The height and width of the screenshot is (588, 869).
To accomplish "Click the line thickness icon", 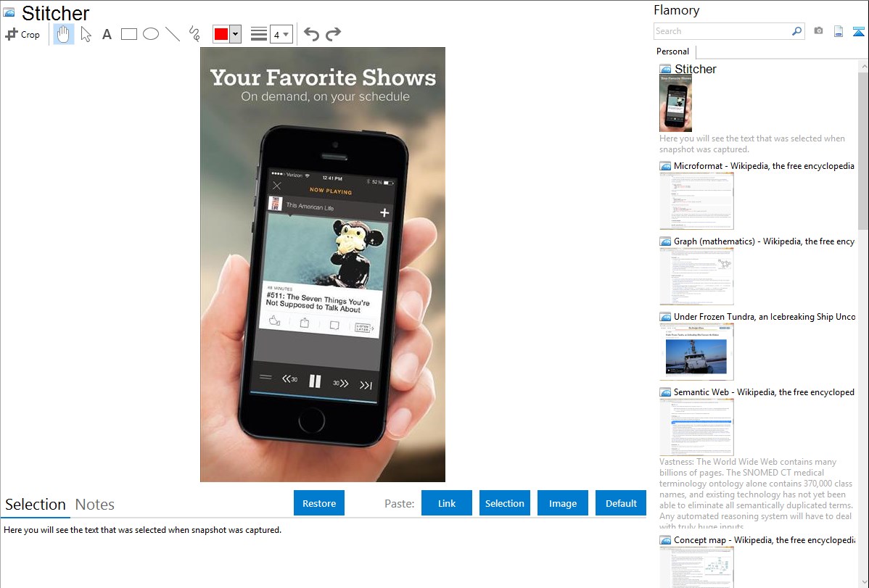I will [259, 34].
